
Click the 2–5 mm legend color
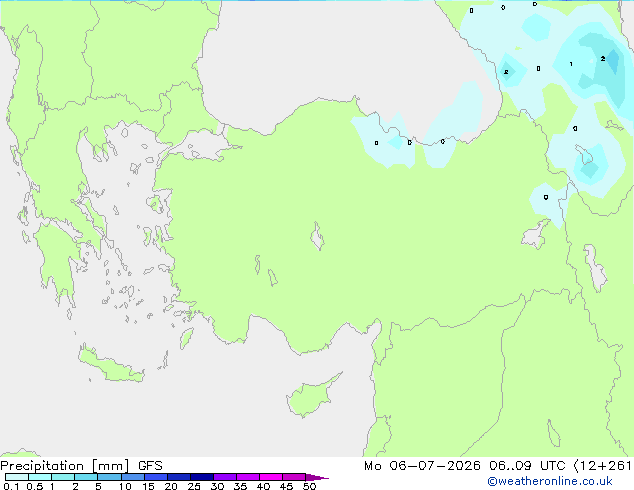[86, 477]
